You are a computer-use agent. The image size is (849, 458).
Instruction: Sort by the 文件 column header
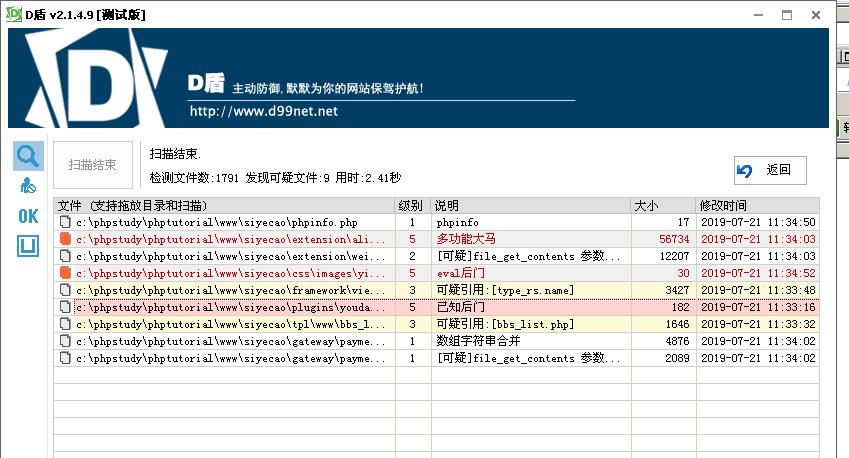click(x=224, y=206)
